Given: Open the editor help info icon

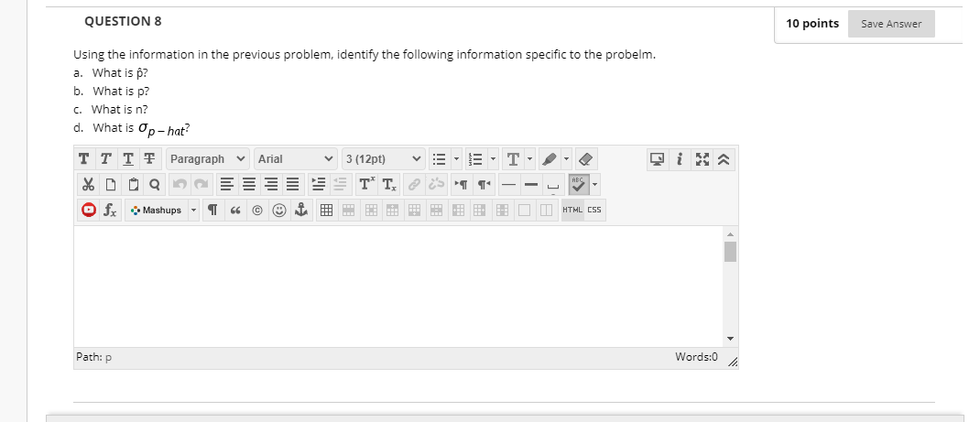Looking at the screenshot, I should click(x=679, y=159).
